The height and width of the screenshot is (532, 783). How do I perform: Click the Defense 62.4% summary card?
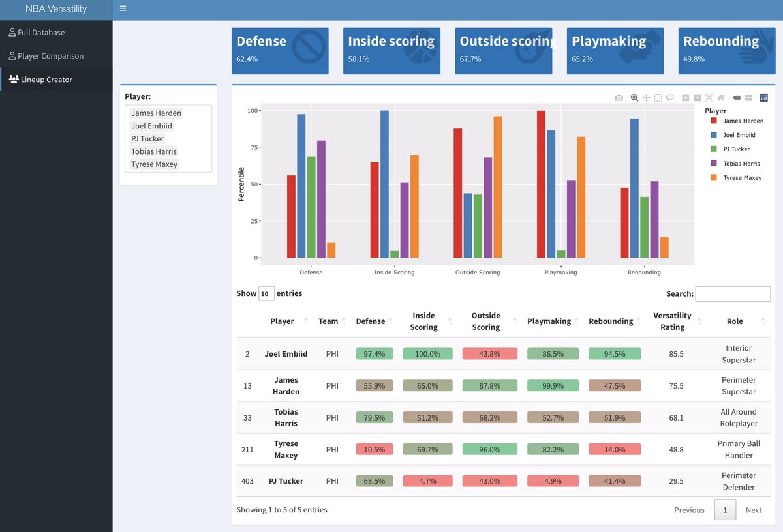[x=280, y=51]
